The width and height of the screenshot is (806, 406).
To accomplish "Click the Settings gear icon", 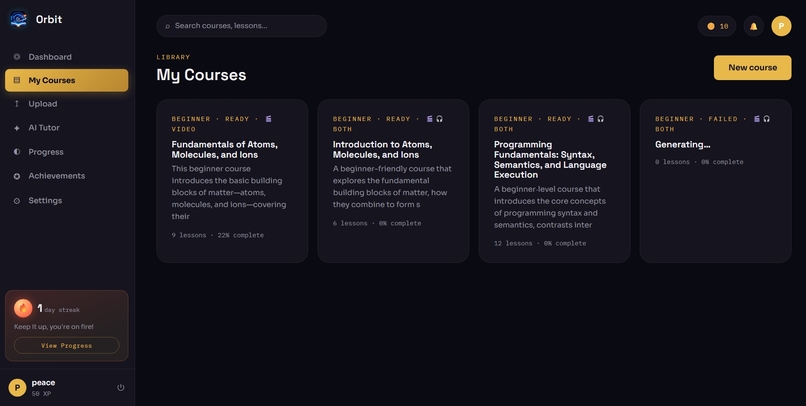I will (x=17, y=200).
